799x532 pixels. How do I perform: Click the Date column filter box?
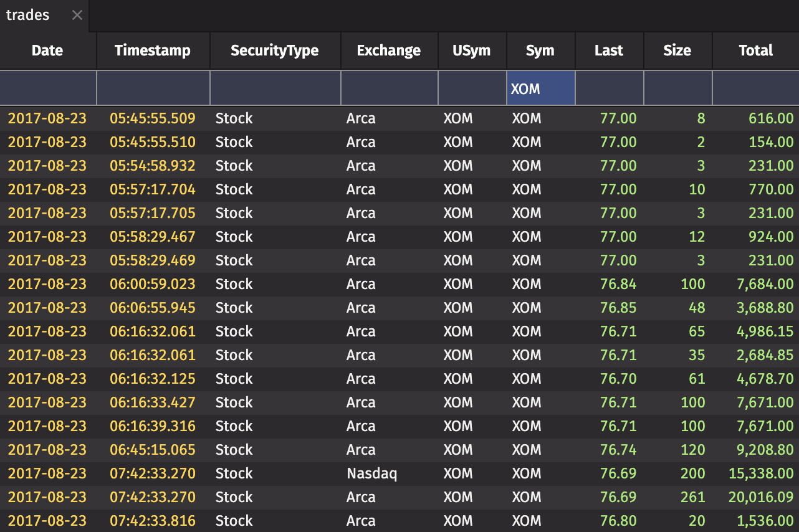[48, 88]
